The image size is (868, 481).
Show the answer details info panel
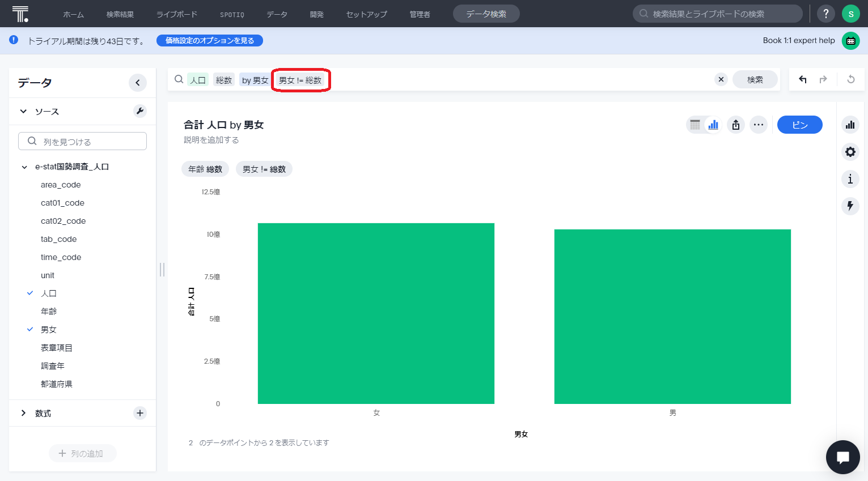pos(850,179)
